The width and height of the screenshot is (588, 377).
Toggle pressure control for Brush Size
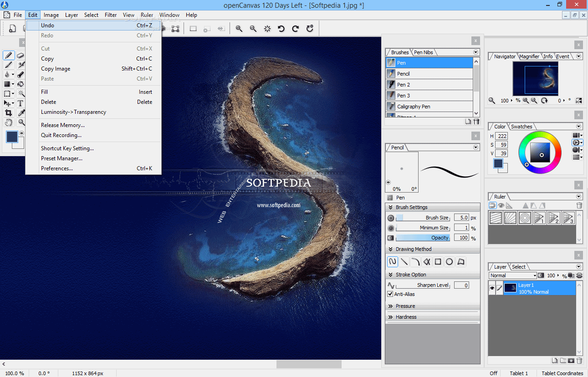391,218
